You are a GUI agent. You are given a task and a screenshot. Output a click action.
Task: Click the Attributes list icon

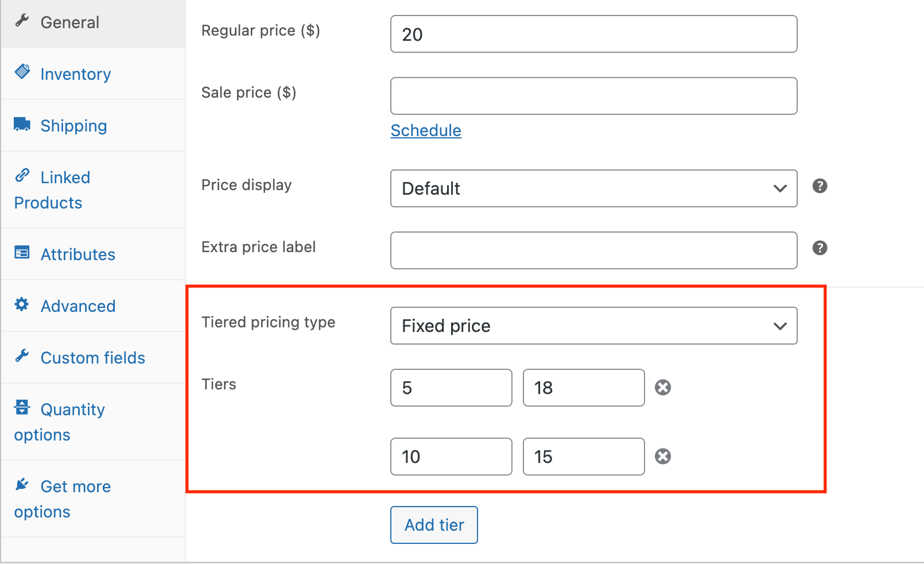[x=22, y=253]
